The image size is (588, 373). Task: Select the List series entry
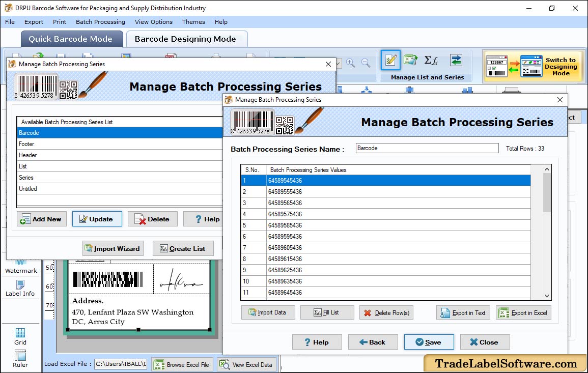(120, 166)
